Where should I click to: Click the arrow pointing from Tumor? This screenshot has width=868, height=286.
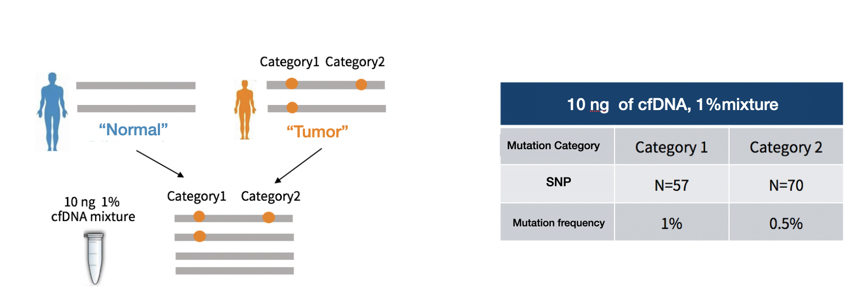click(x=298, y=166)
